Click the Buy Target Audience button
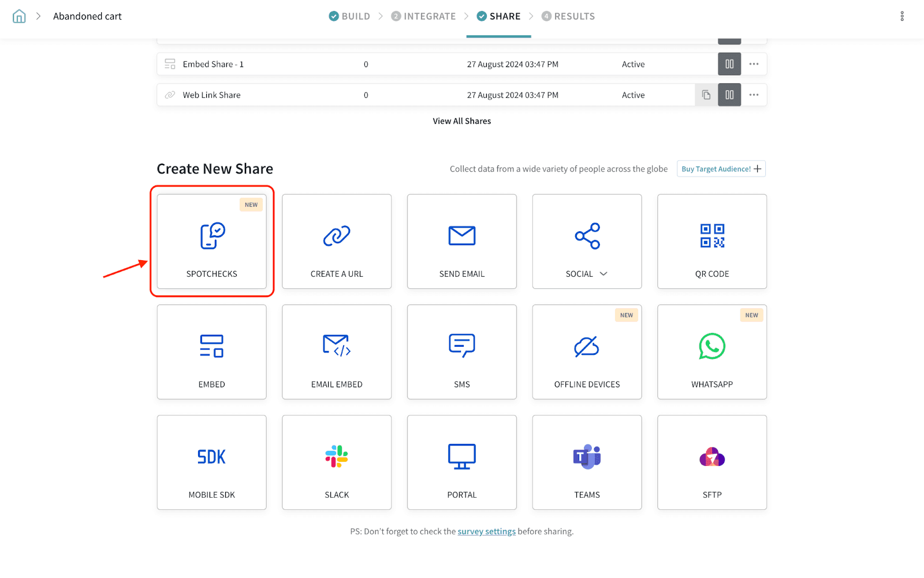This screenshot has width=924, height=578. tap(721, 169)
